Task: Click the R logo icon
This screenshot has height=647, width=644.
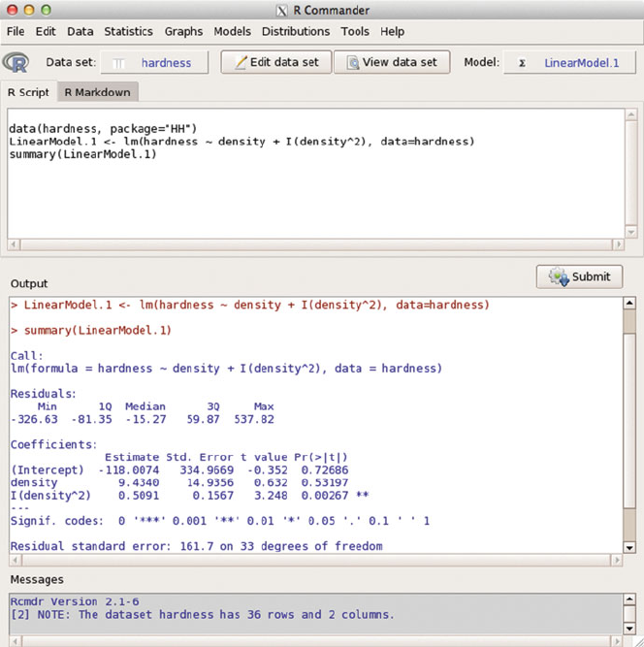Action: point(16,63)
